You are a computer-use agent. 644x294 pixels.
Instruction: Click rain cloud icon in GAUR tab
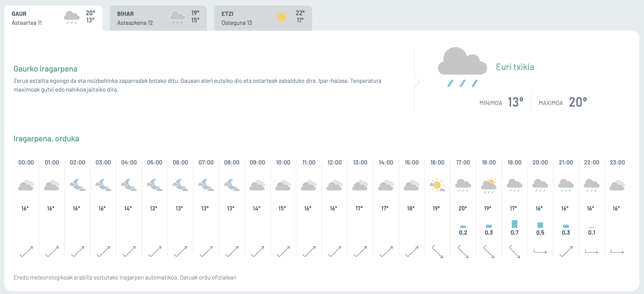coord(72,17)
